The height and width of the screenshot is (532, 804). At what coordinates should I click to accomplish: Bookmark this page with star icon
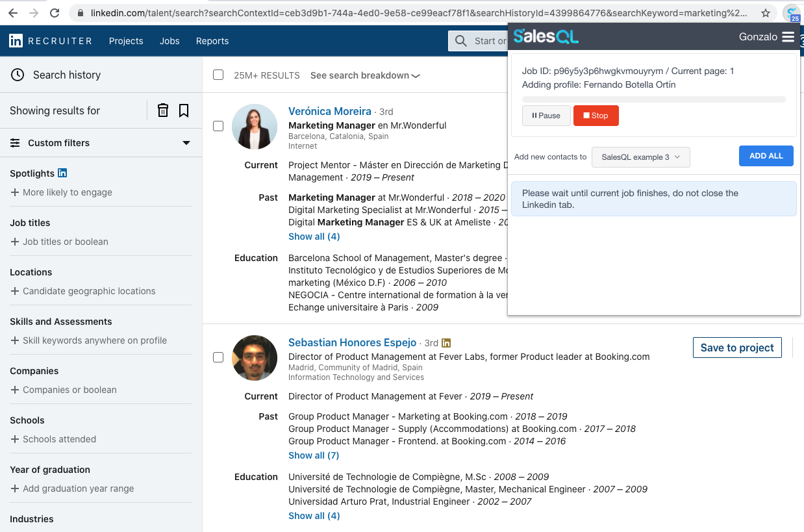click(x=766, y=13)
